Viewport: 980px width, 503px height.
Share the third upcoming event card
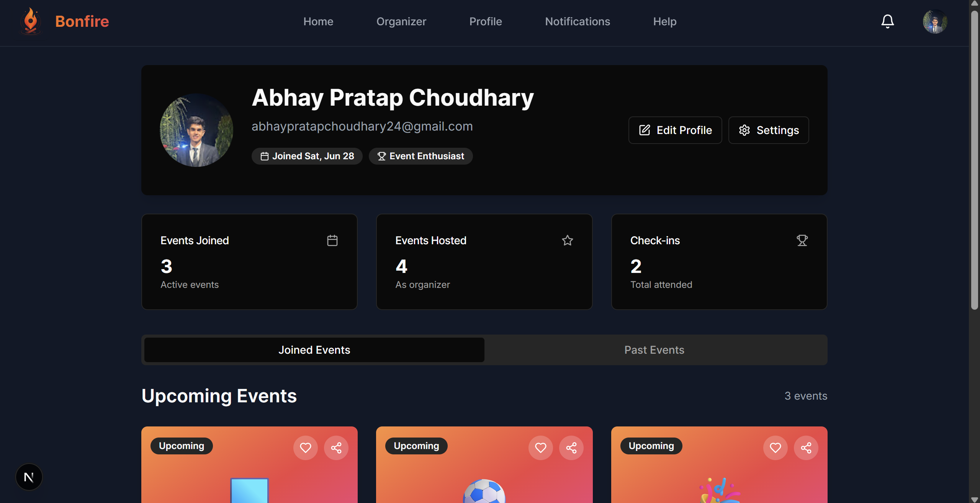click(806, 447)
